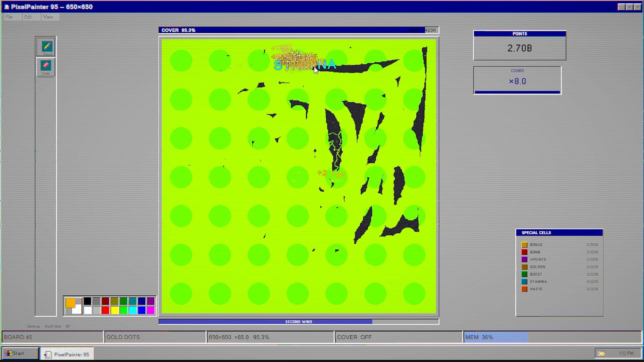Click the orange foreground color box
Image resolution: width=644 pixels, height=362 pixels.
pos(70,303)
